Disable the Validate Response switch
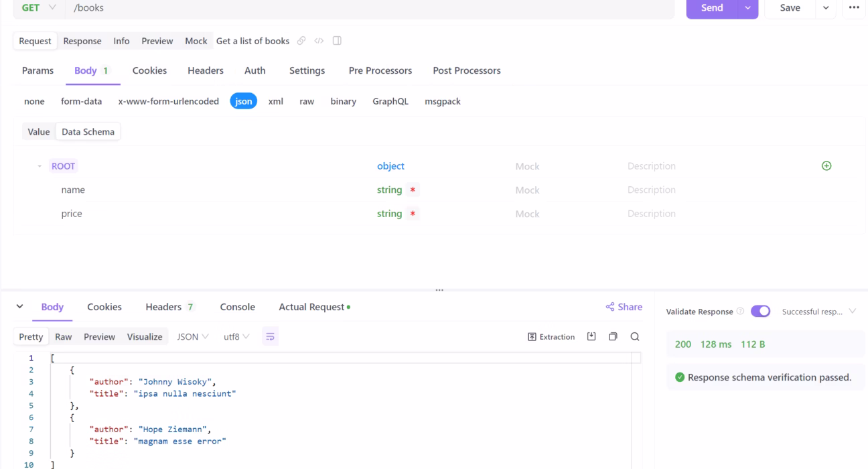 [x=760, y=311]
